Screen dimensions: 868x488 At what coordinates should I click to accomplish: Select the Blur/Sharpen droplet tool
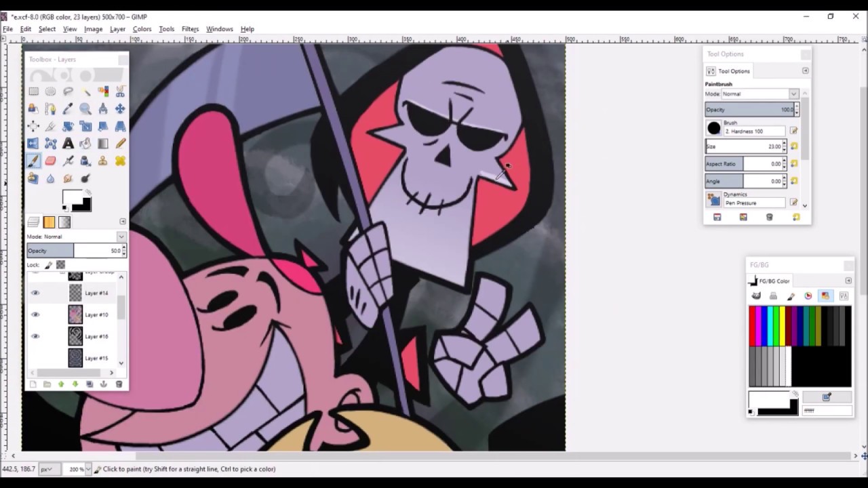click(51, 178)
